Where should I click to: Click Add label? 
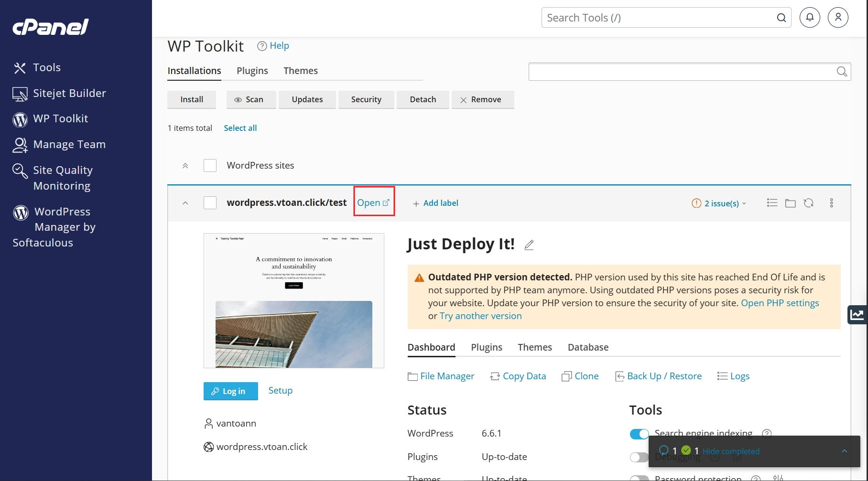(435, 203)
